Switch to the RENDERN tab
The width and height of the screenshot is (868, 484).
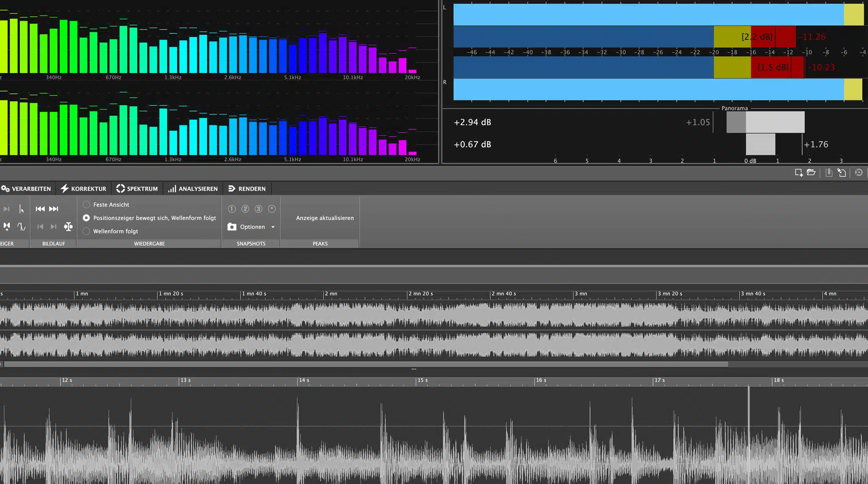(248, 188)
